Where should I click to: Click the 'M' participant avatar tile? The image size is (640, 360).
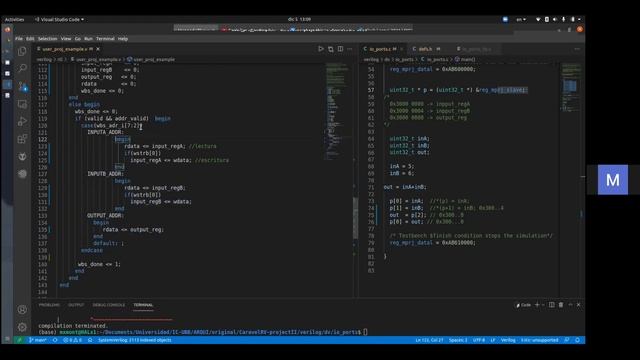click(613, 180)
